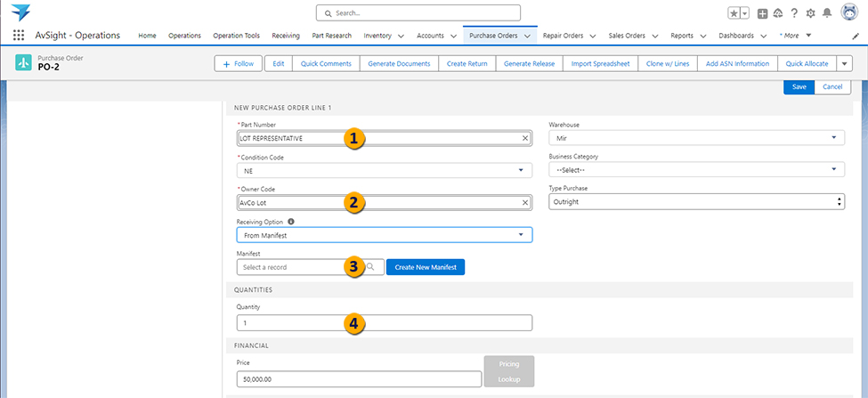868x398 pixels.
Task: Expand the Type Purchase picker
Action: (x=696, y=202)
